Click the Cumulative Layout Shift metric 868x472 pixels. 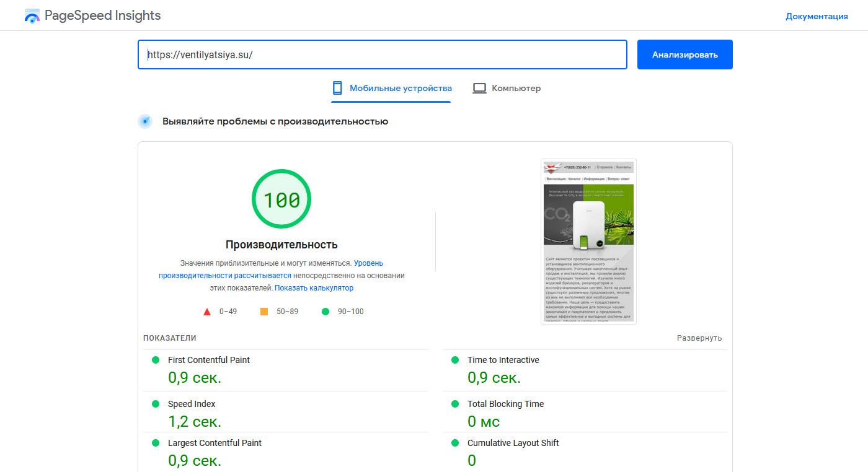(513, 443)
